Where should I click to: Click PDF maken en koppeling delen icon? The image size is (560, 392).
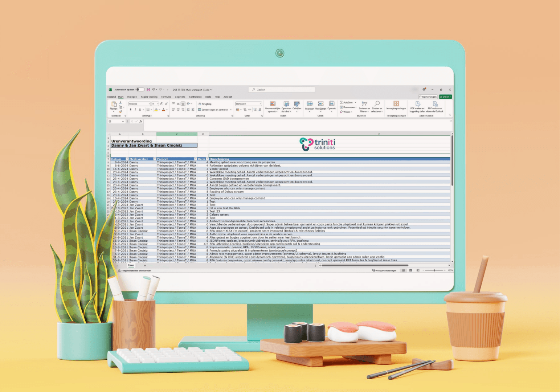click(x=418, y=104)
